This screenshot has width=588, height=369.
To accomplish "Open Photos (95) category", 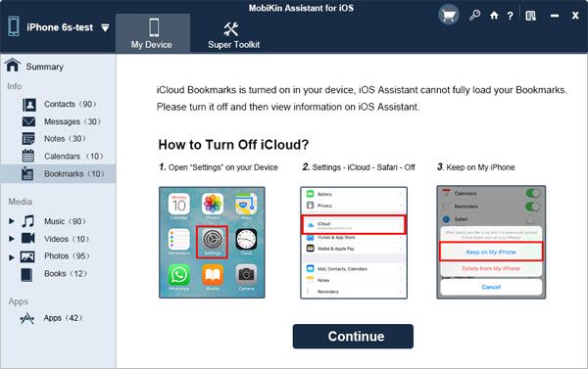I will click(x=67, y=255).
